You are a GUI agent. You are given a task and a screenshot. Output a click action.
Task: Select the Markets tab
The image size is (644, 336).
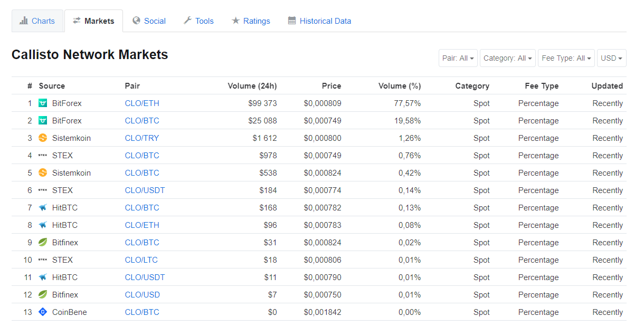(x=93, y=21)
